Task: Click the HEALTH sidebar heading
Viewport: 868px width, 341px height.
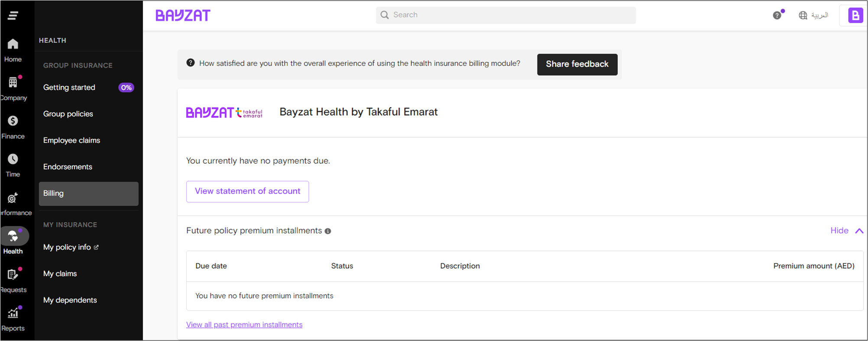Action: (x=52, y=40)
